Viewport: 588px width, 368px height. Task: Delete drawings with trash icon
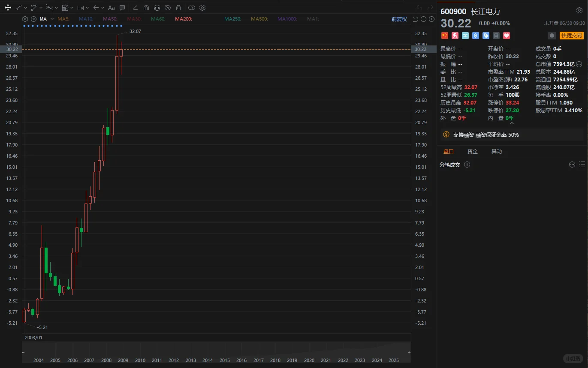click(x=178, y=8)
